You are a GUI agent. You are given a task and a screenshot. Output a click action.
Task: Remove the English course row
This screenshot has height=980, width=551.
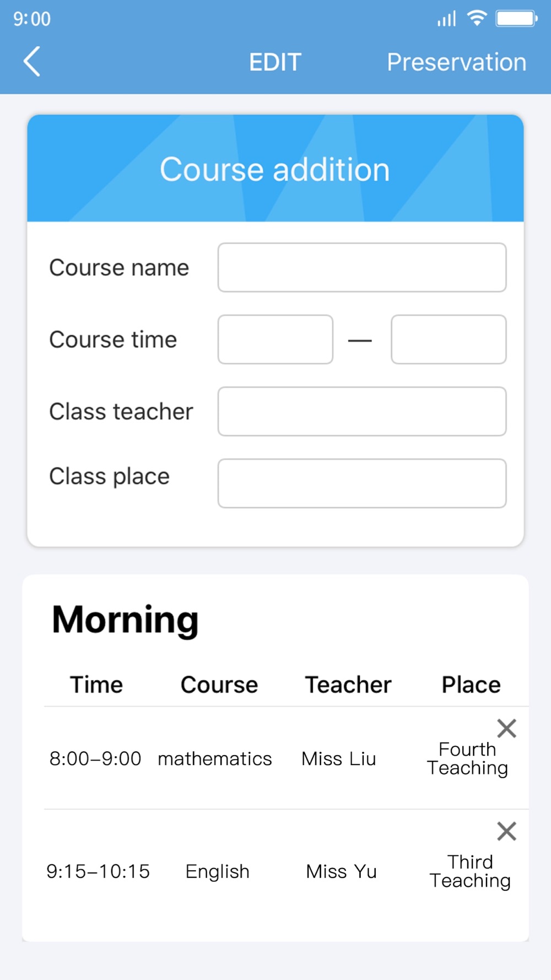click(x=506, y=831)
